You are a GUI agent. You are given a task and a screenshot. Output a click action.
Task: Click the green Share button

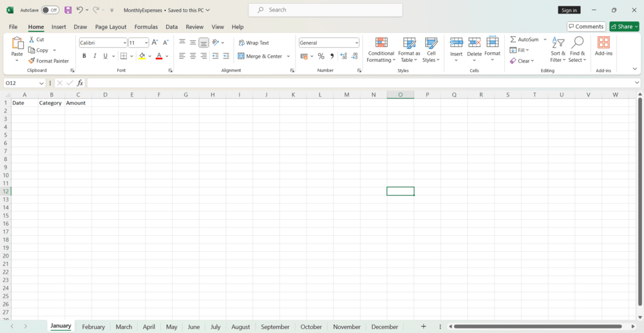[x=624, y=26]
